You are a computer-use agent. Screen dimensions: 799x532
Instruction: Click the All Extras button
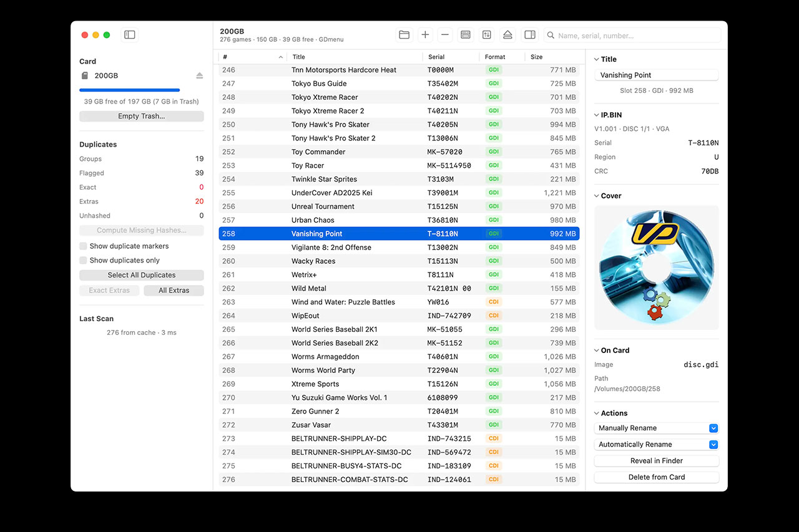tap(174, 291)
